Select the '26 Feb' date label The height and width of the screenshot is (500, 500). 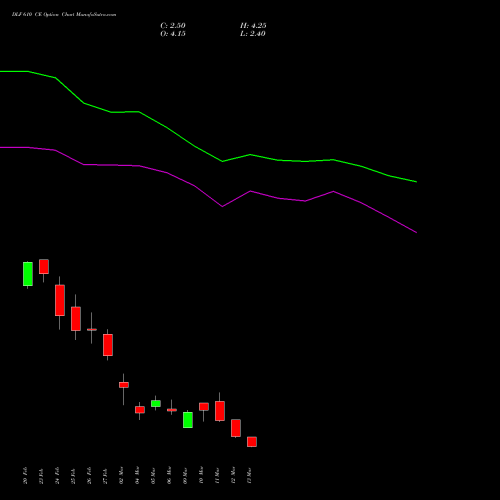coord(90,476)
